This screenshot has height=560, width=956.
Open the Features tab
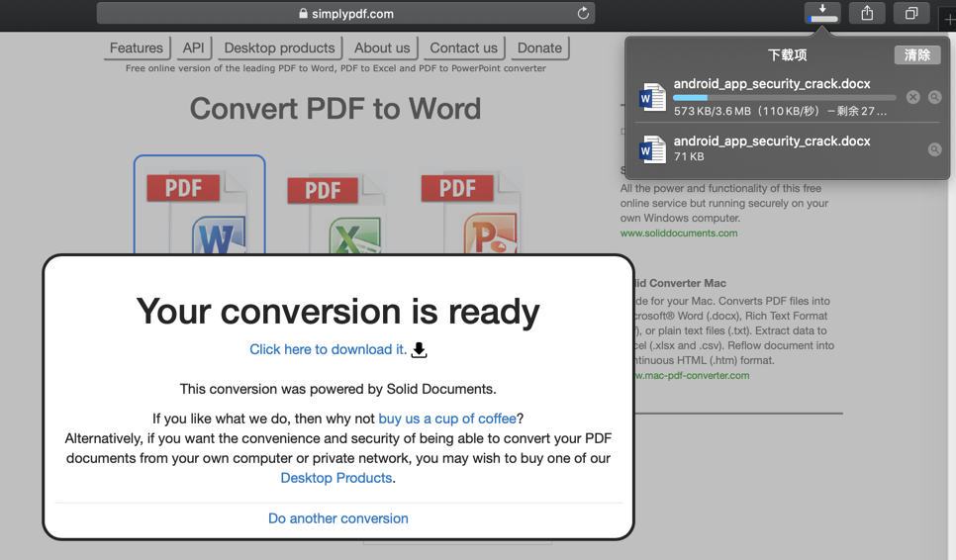(136, 48)
